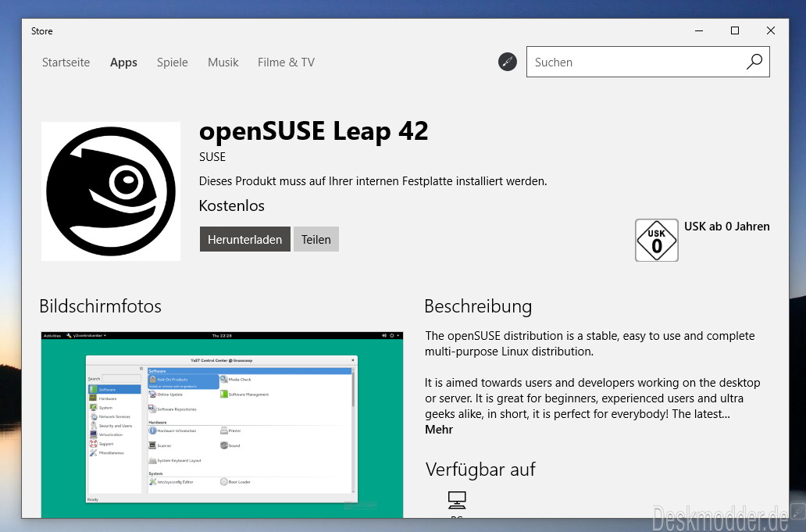Go to the Spiele section
806x532 pixels.
click(172, 62)
